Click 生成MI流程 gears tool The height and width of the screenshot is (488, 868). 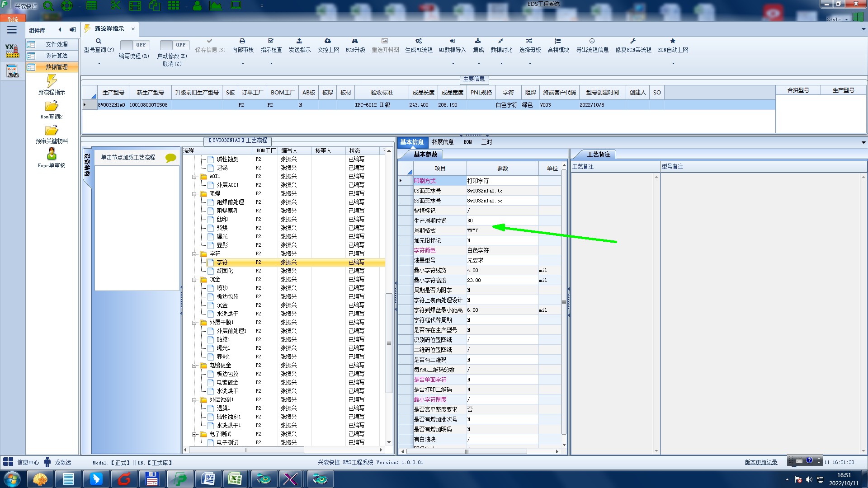[419, 46]
